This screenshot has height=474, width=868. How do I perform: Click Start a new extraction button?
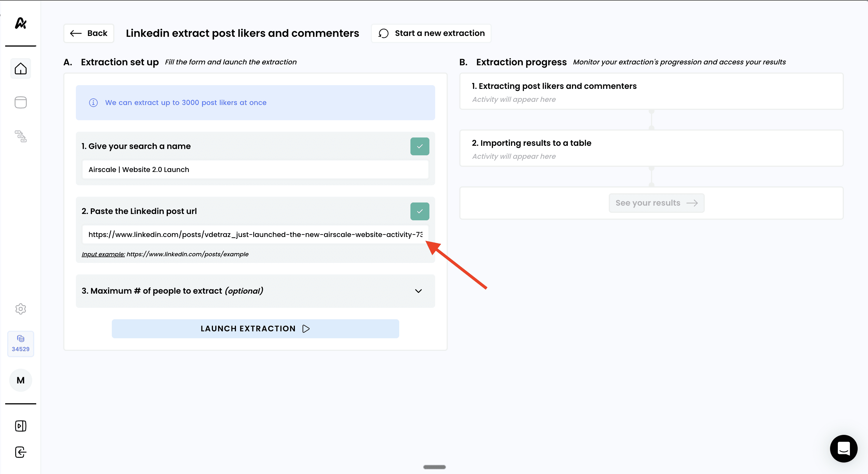[x=431, y=33]
